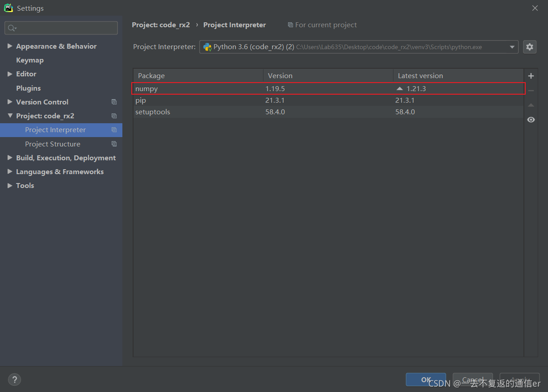Expand the Version Control section
Screen dimensions: 548x392
tap(10, 102)
